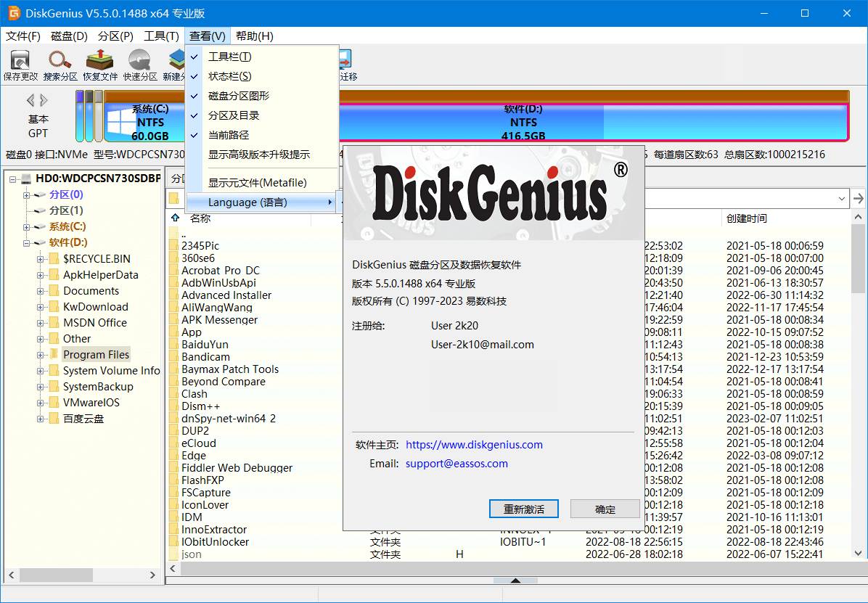Toggle the 磁盘分区图形 checked option

click(x=238, y=96)
